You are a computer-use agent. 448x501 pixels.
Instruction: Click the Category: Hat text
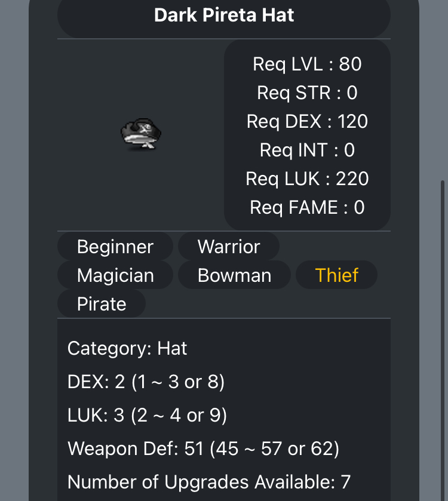(x=127, y=348)
